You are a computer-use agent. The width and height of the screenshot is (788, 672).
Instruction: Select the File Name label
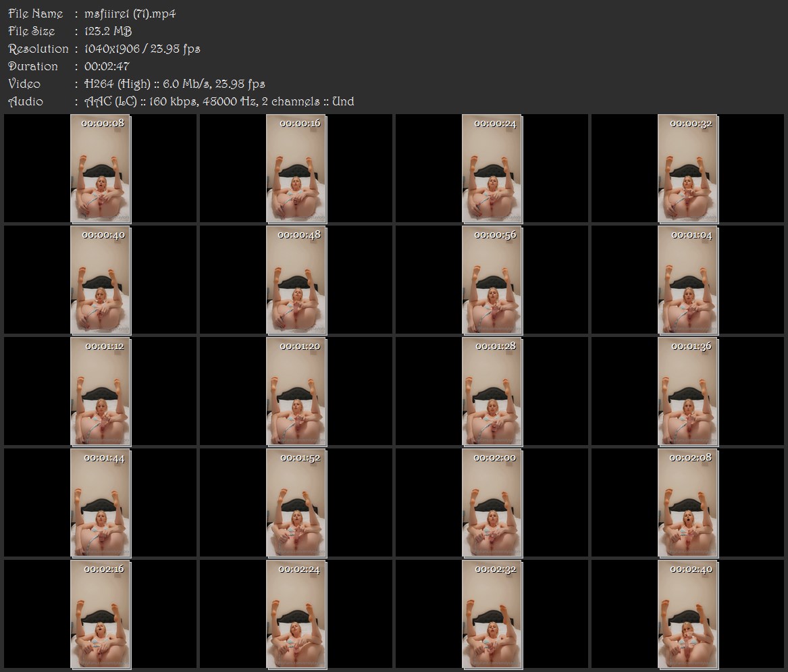36,14
